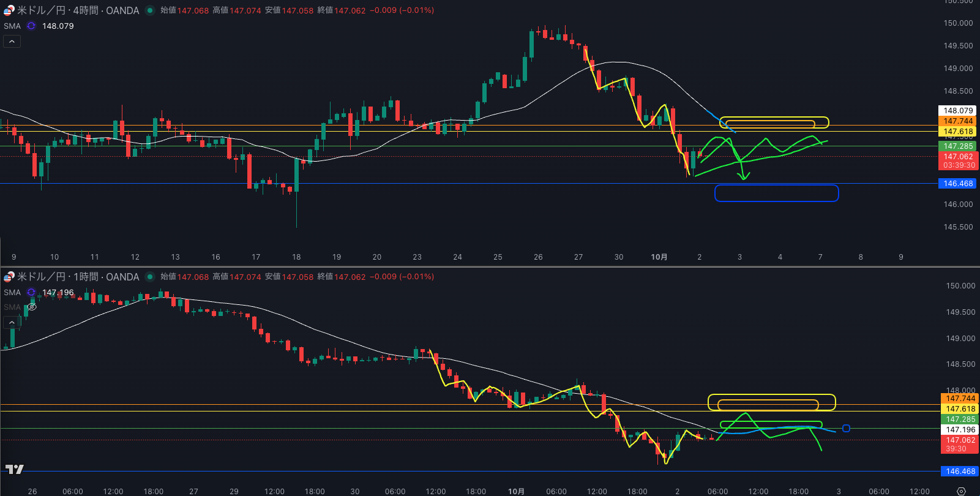Collapse the indicator legend on 1-hour chart

[12, 322]
